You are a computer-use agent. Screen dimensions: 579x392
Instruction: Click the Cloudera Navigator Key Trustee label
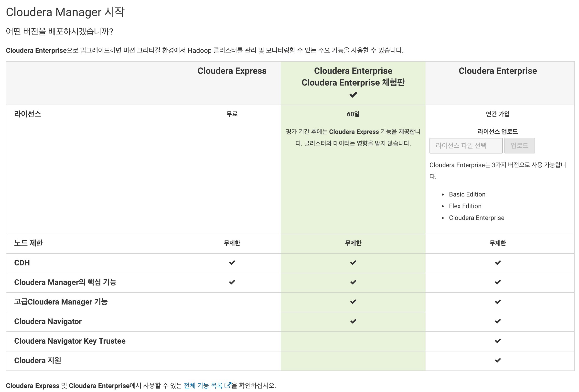[x=70, y=341]
